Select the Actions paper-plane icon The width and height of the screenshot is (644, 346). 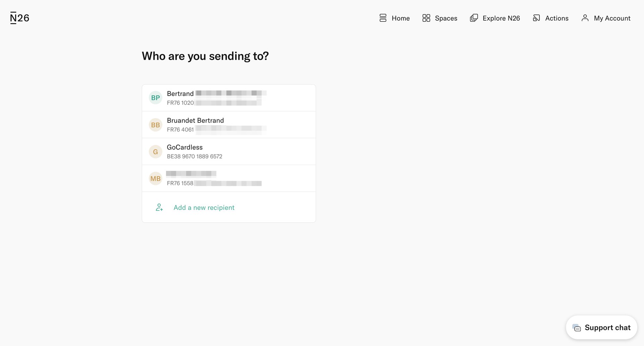click(x=536, y=18)
